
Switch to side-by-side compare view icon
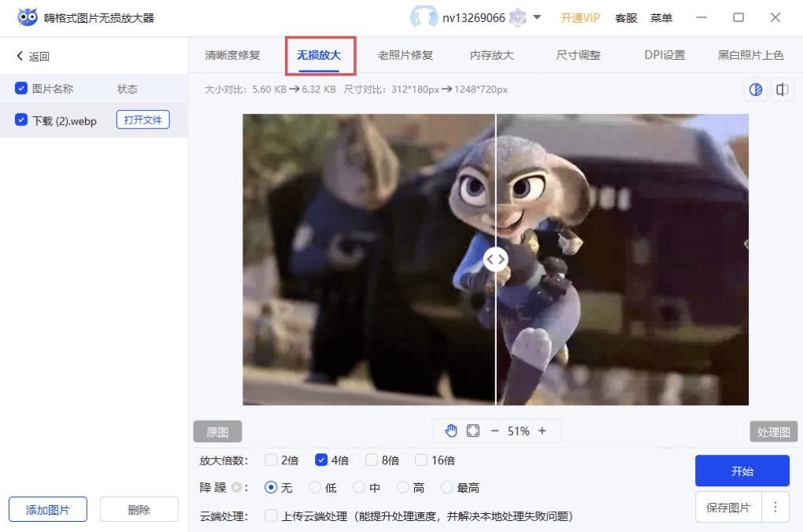pyautogui.click(x=782, y=90)
